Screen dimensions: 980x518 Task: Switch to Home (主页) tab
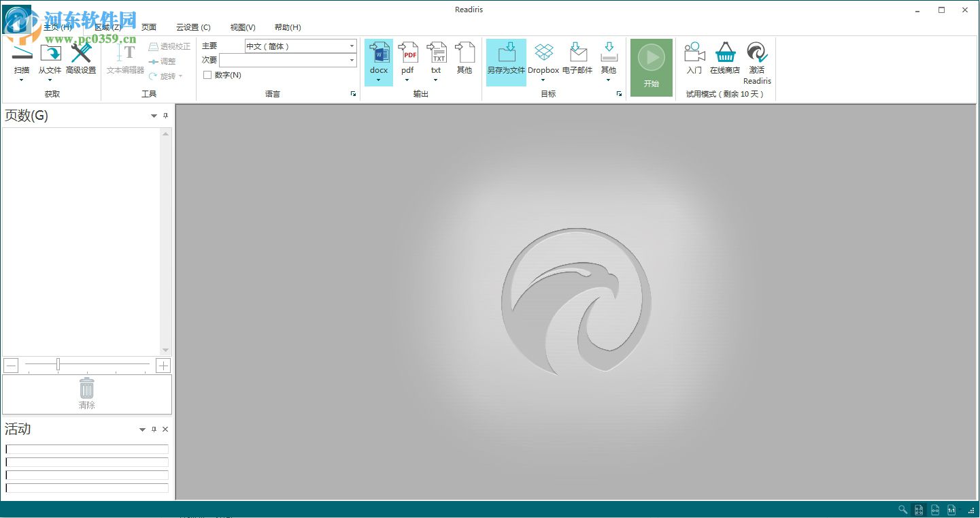[57, 27]
